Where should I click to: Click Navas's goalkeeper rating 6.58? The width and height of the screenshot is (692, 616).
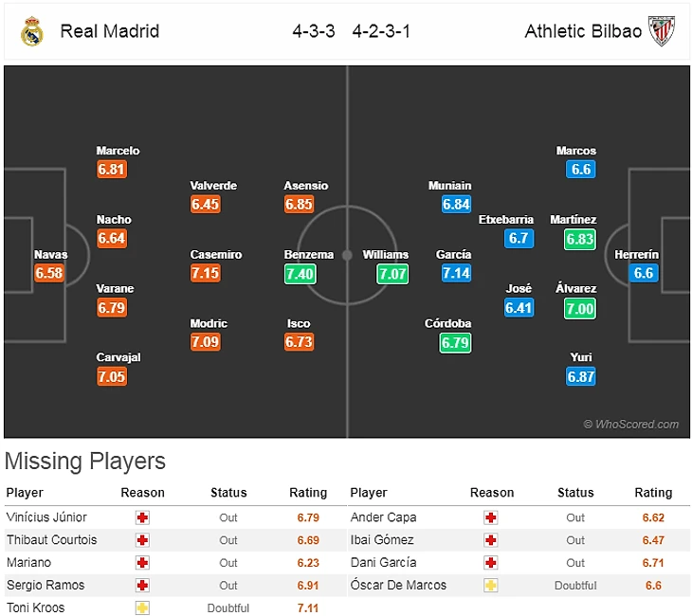(x=49, y=273)
